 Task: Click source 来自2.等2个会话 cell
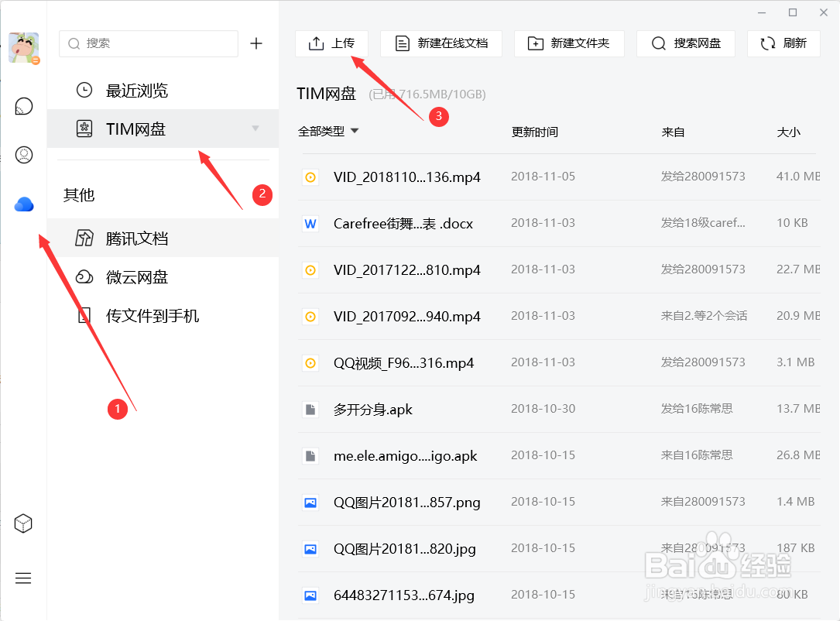pyautogui.click(x=704, y=316)
